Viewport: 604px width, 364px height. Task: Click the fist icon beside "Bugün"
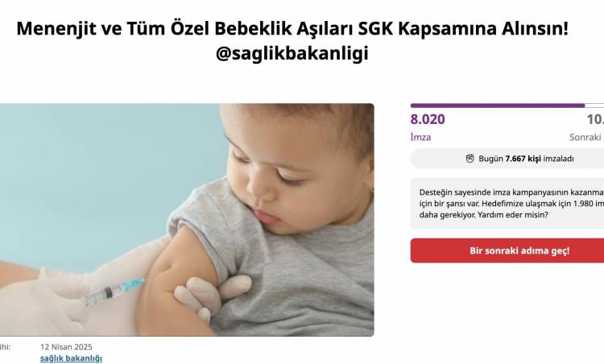click(470, 159)
